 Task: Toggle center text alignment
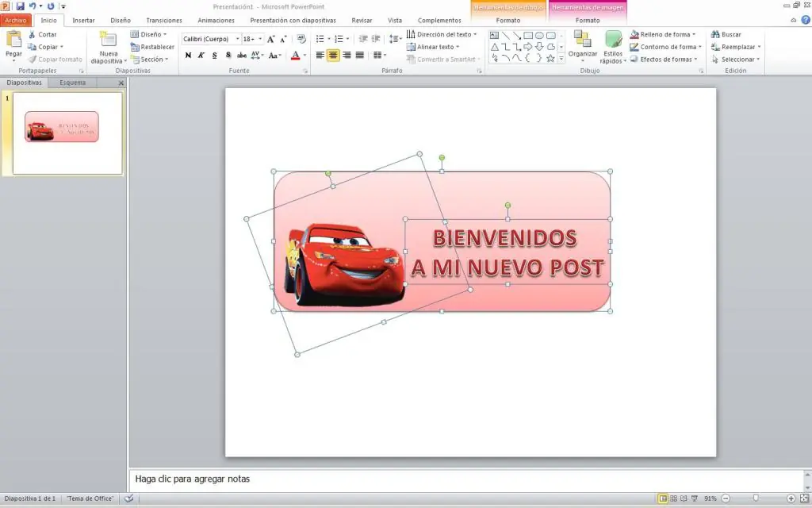tap(333, 55)
